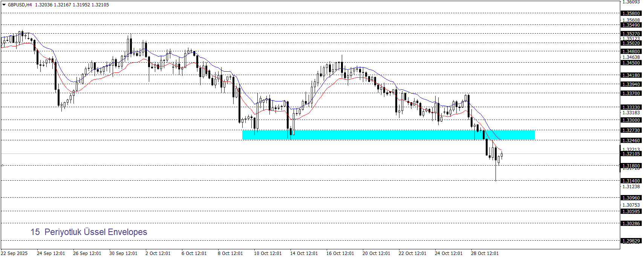644x258 pixels.
Task: Click the 1.31238 price scale value
Action: (x=631, y=187)
